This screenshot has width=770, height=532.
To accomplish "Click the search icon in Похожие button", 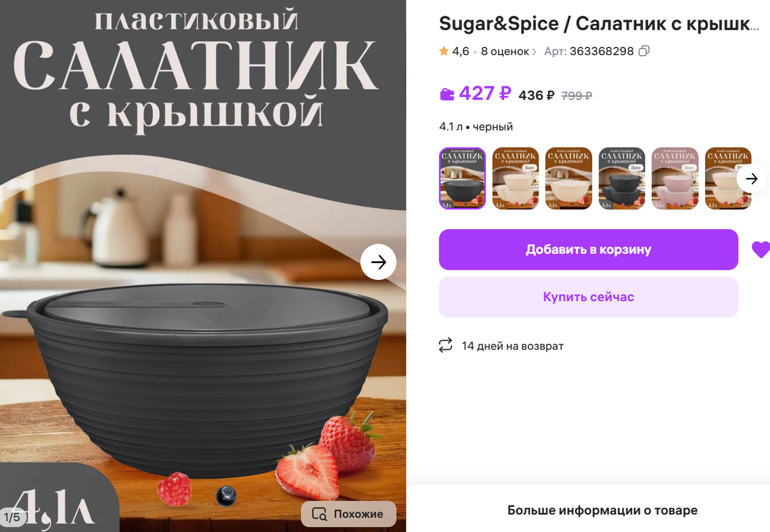I will pyautogui.click(x=320, y=514).
